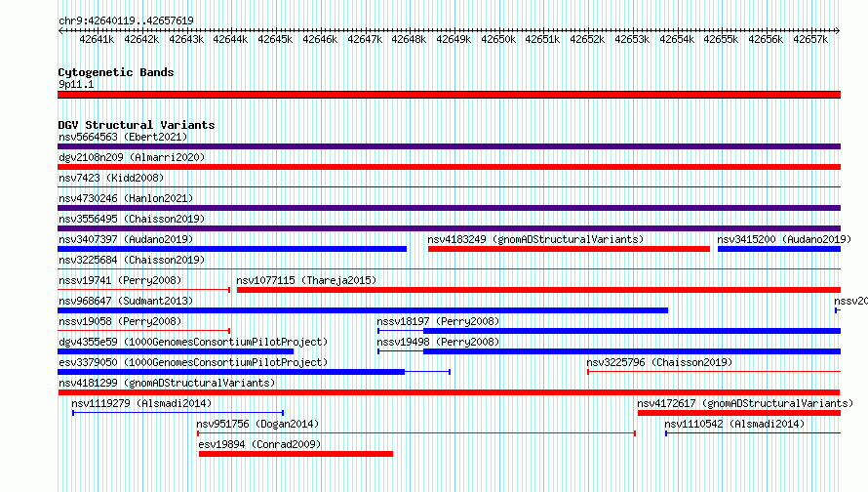Click nsv3225796 (Chaisson2019) label
This screenshot has width=868, height=492.
point(659,362)
